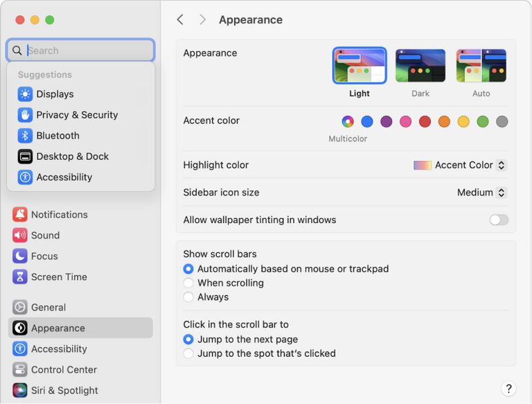Enable wallpaper tinting in windows toggle
Screen dimensions: 532x404
(x=498, y=220)
